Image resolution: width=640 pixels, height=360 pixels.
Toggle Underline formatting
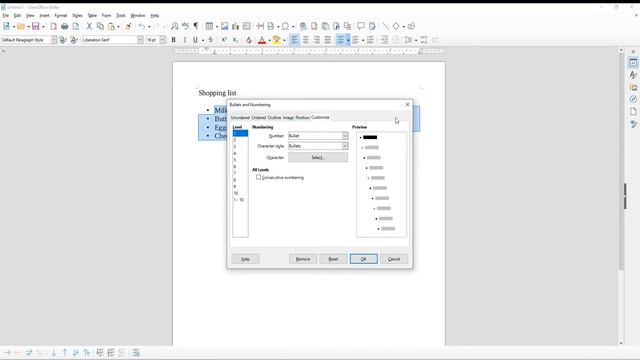point(195,40)
